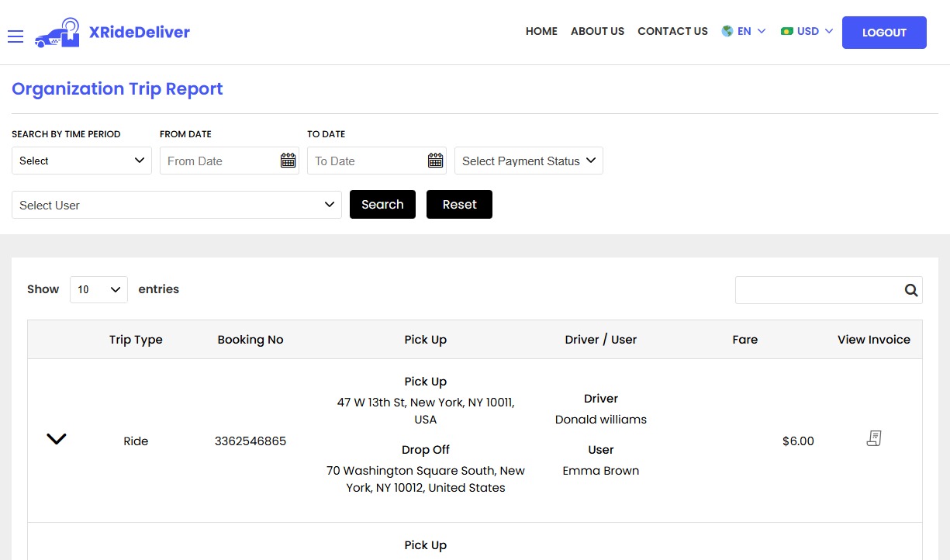Screen dimensions: 950x560
Task: Click the USD currency flag icon
Action: tap(787, 32)
